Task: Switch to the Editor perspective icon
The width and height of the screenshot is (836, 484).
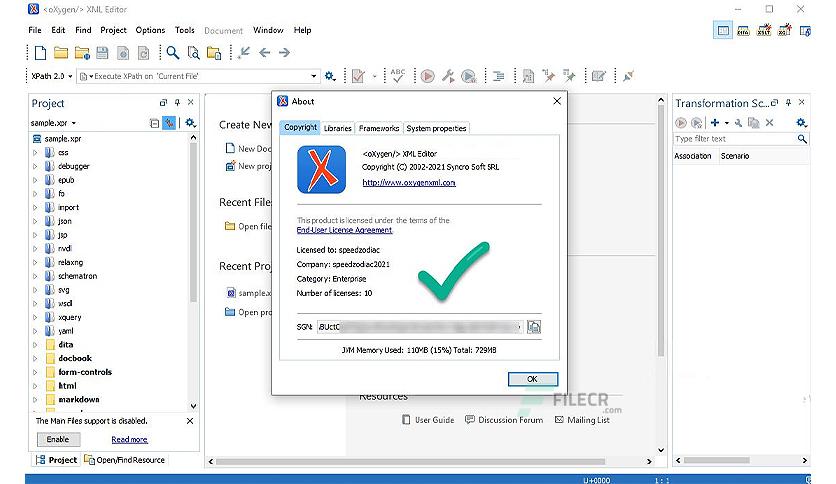Action: pyautogui.click(x=723, y=30)
